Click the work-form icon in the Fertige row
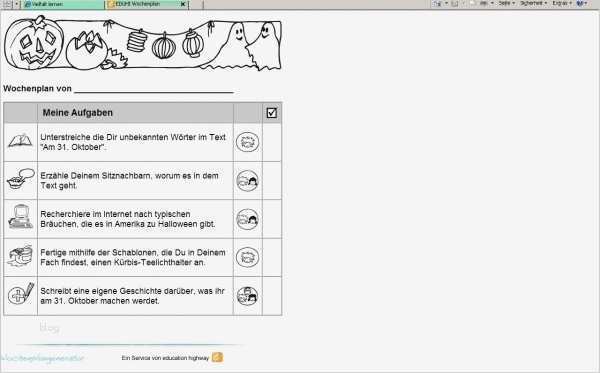The image size is (600, 373). (x=248, y=257)
